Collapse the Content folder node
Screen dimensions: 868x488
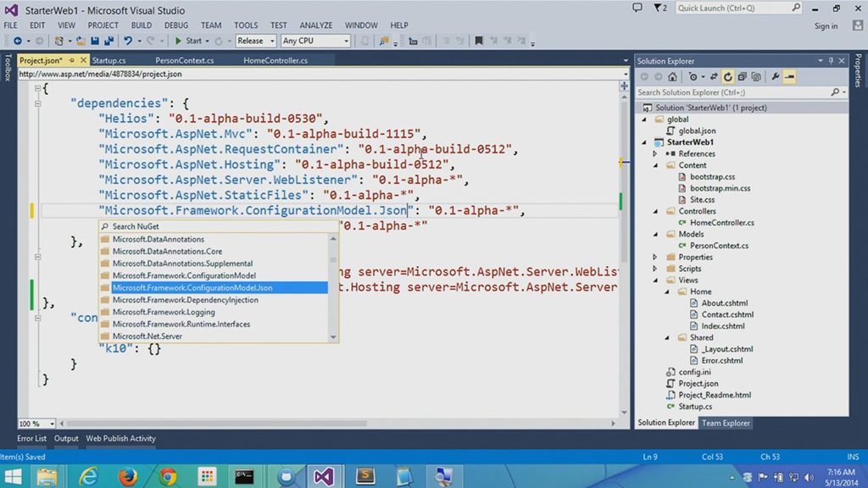click(655, 165)
